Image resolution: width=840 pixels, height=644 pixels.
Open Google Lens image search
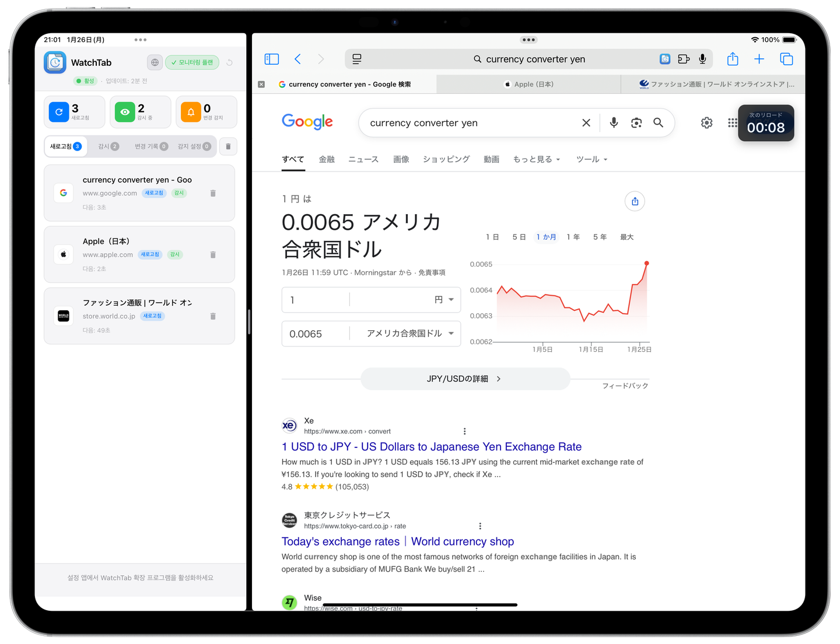tap(636, 123)
